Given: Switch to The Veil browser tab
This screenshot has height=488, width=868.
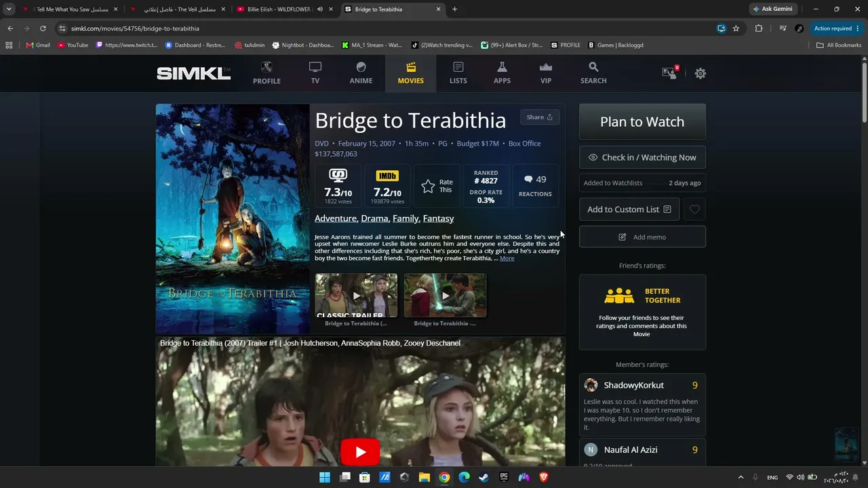Looking at the screenshot, I should pyautogui.click(x=178, y=9).
